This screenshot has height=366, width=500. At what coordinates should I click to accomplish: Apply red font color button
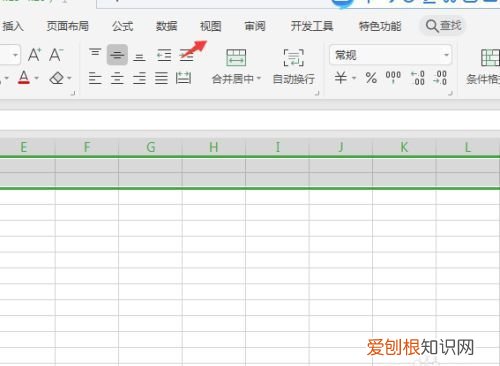pos(24,77)
